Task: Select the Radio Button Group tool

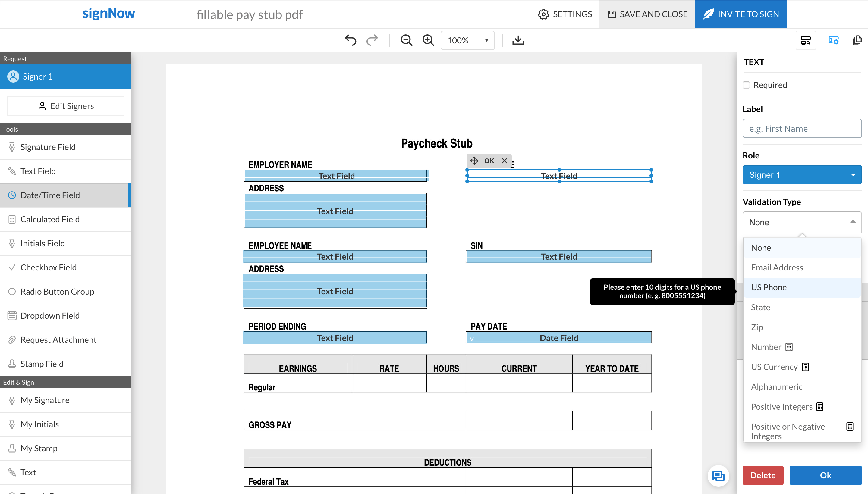Action: point(57,292)
